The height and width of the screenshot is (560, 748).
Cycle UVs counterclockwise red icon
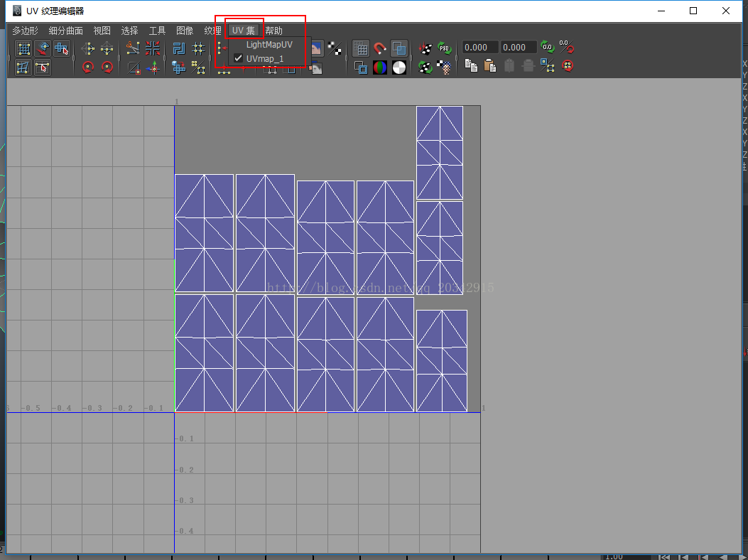(x=567, y=66)
